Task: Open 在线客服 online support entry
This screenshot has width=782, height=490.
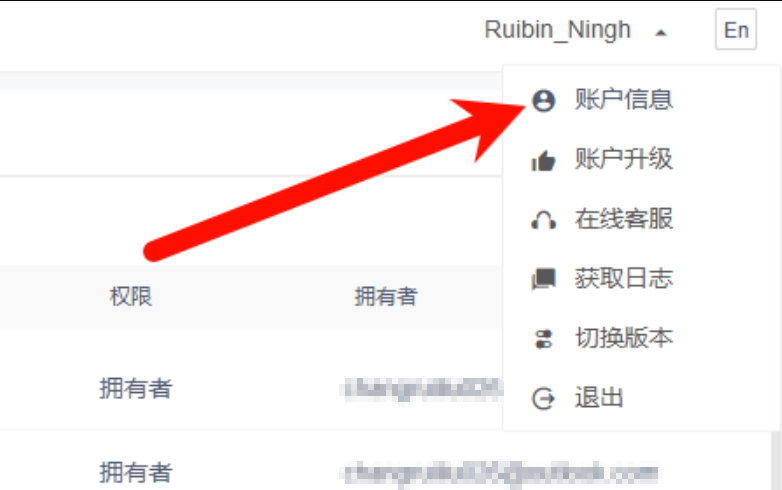Action: [624, 219]
